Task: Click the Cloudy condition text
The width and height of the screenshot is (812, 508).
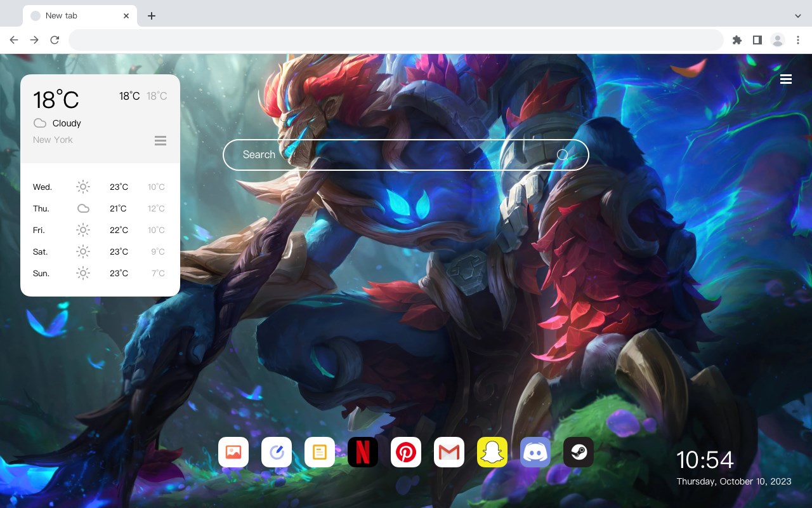Action: pyautogui.click(x=67, y=123)
